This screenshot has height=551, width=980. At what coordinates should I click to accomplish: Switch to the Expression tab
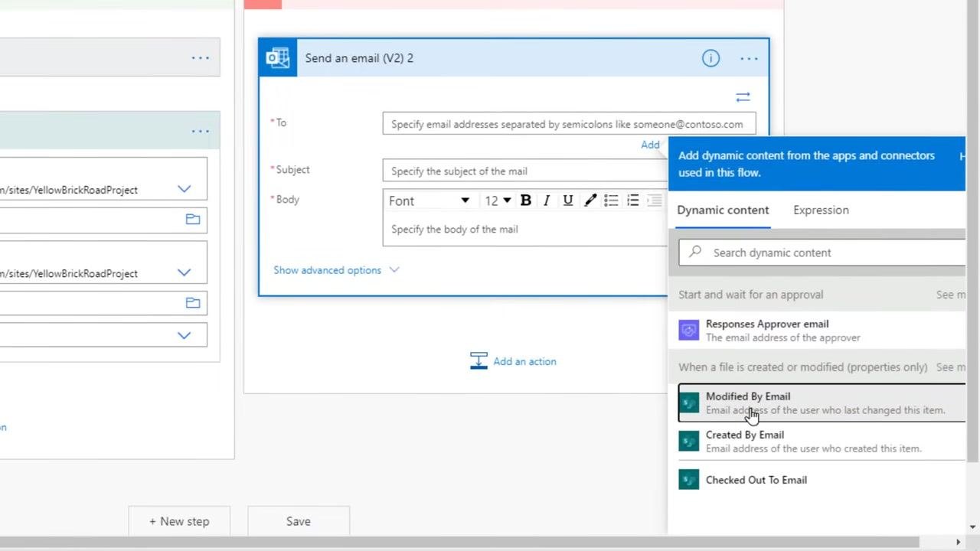821,210
